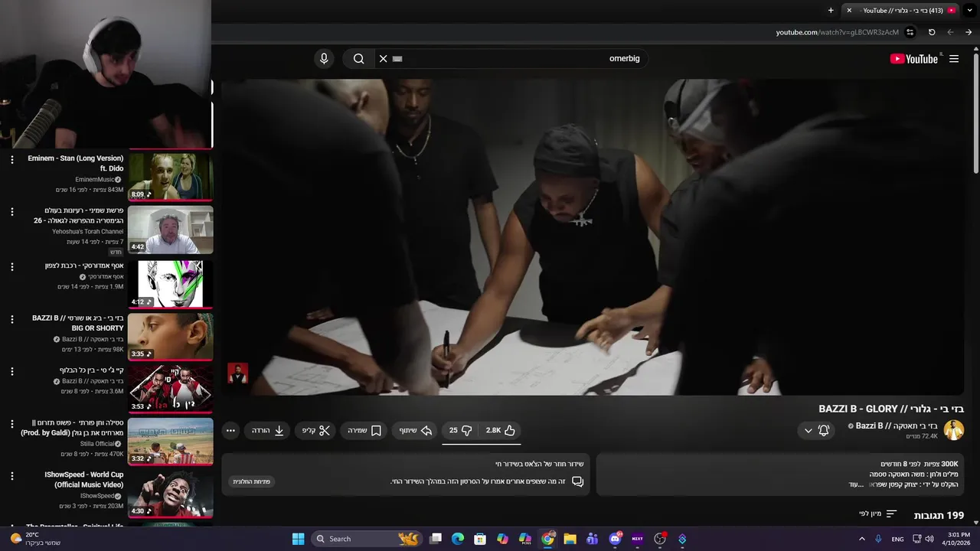Dislike the video with thumbs down
This screenshot has width=980, height=551.
pyautogui.click(x=460, y=430)
